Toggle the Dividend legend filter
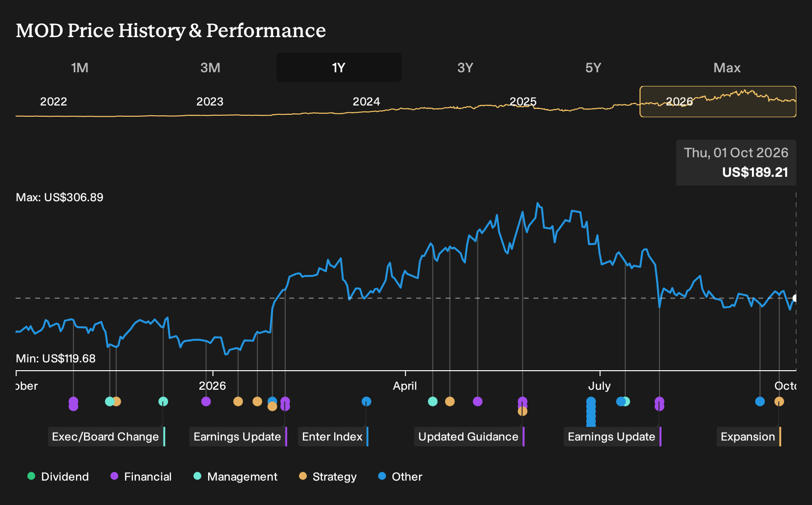 58,476
